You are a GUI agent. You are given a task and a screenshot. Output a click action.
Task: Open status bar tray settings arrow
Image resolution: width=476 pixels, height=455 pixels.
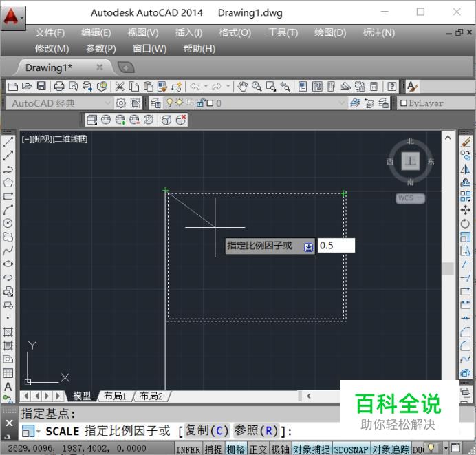coord(446,449)
